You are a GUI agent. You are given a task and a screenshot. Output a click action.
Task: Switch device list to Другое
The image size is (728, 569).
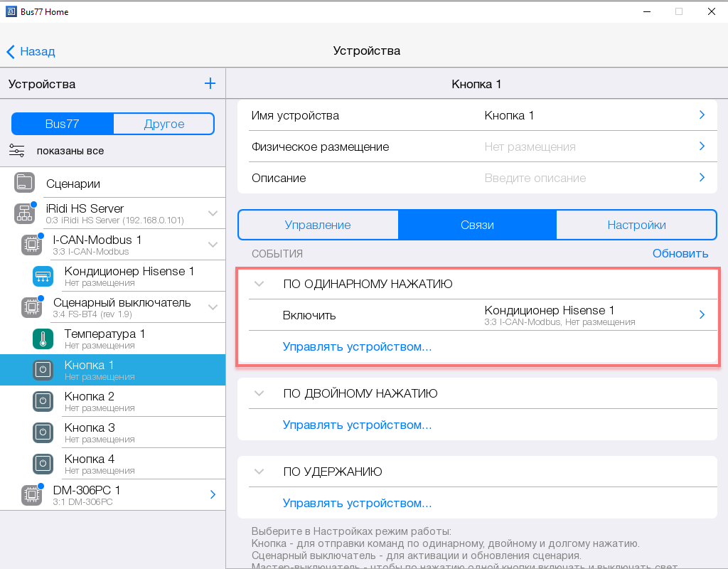164,124
